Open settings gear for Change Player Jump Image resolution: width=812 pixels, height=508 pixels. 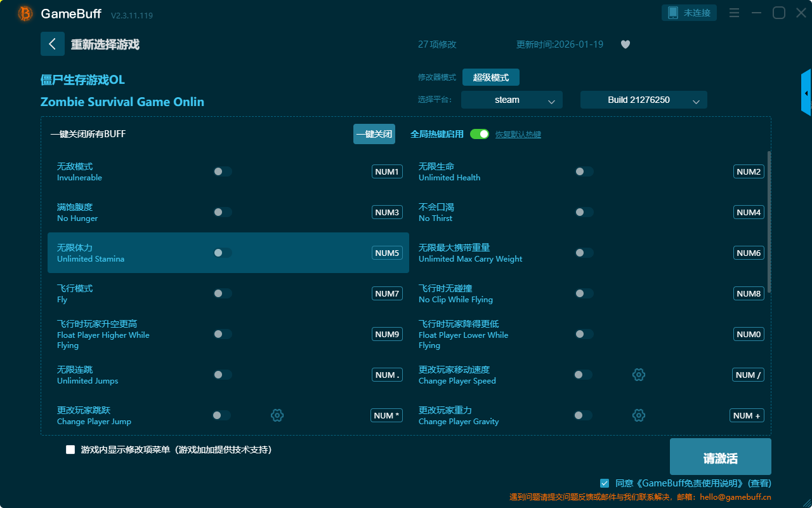[x=277, y=415]
